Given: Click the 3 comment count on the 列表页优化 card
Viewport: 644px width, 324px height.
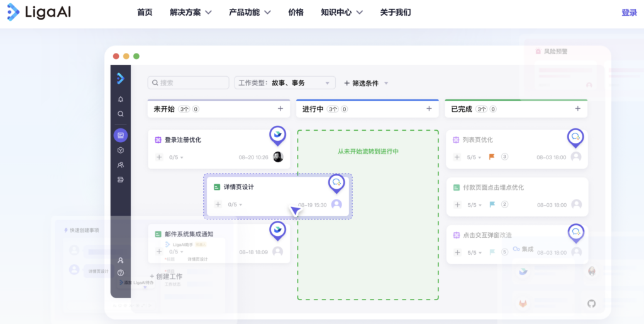Looking at the screenshot, I should click(505, 157).
